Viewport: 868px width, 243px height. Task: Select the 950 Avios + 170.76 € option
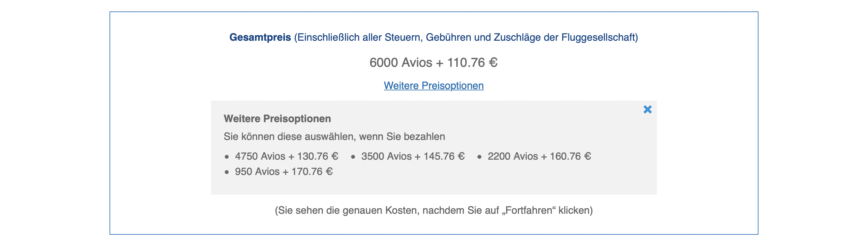click(284, 172)
